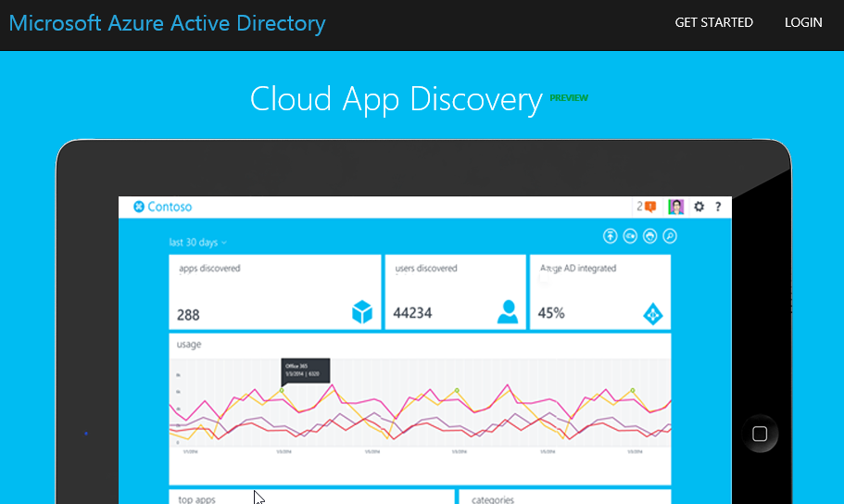Image resolution: width=844 pixels, height=504 pixels.
Task: Click the '288' apps discovered value
Action: point(188,315)
